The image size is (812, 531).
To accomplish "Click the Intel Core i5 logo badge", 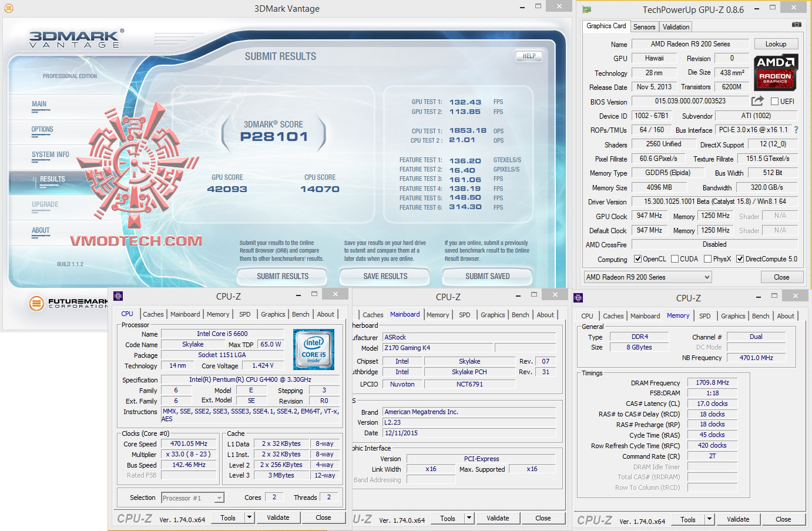I will 313,349.
